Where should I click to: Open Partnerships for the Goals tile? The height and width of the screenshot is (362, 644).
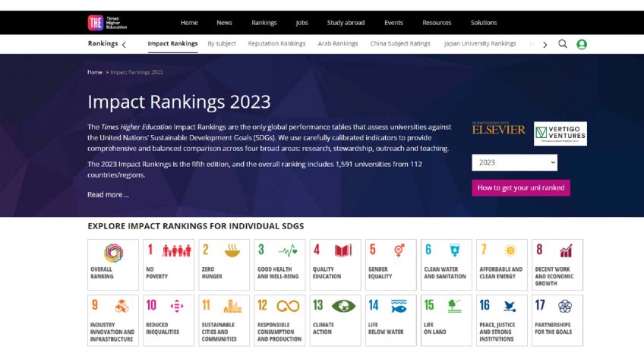tap(557, 320)
